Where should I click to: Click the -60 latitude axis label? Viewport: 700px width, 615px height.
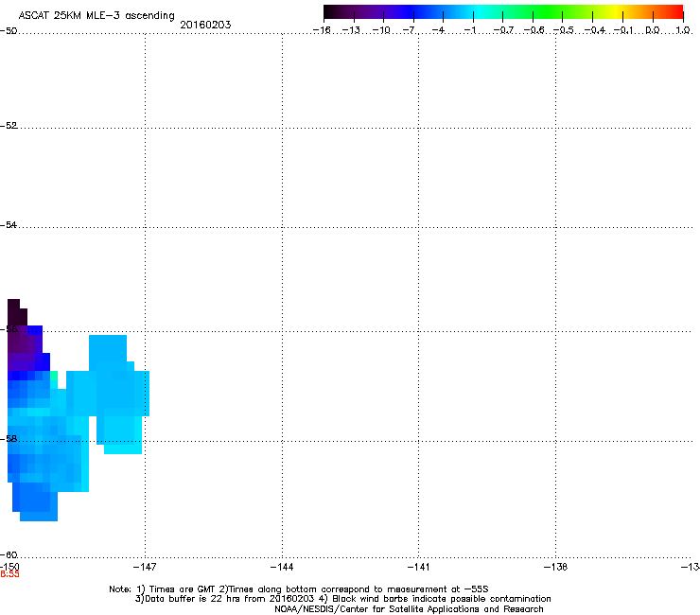point(9,554)
